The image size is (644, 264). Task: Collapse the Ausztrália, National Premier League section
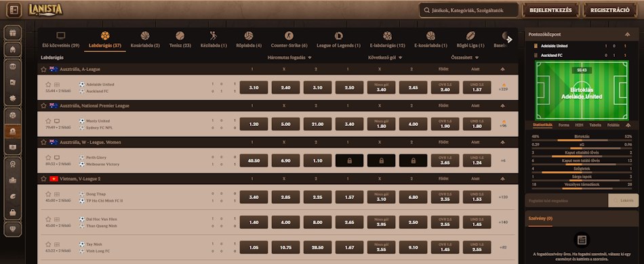click(503, 106)
